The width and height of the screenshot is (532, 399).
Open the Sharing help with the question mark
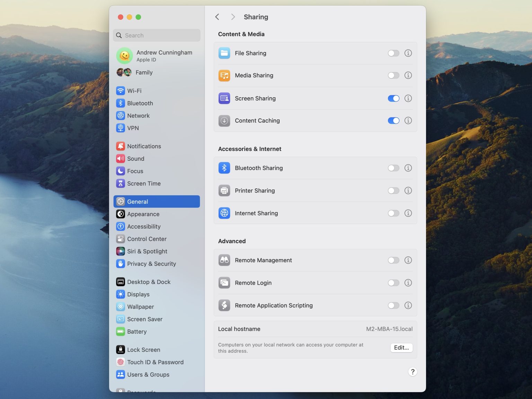pyautogui.click(x=413, y=372)
